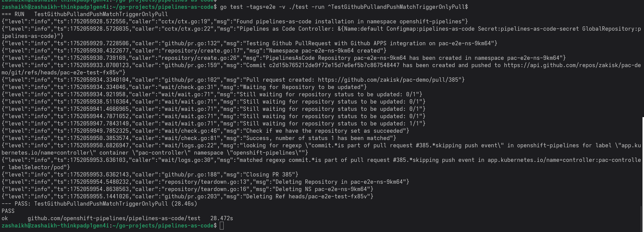Click the 28.472s total duration text
The image size is (644, 232).
pos(222,218)
